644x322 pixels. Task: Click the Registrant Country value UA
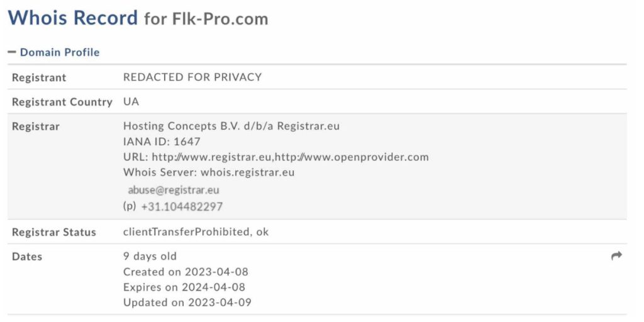(131, 101)
